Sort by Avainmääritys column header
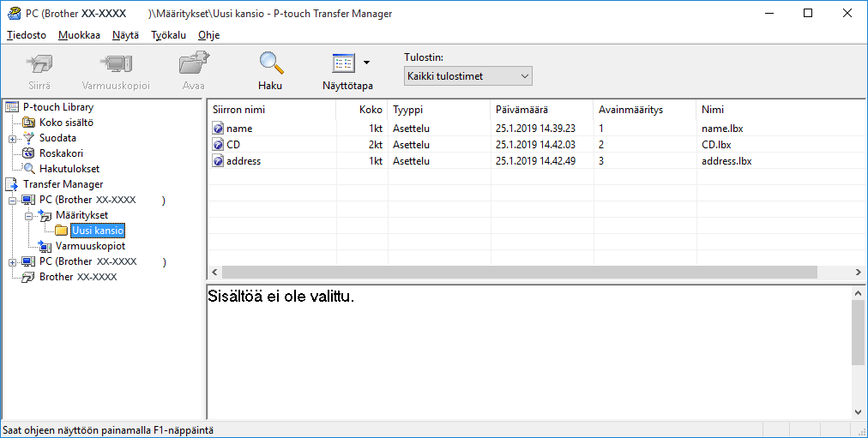The height and width of the screenshot is (438, 868). (645, 110)
